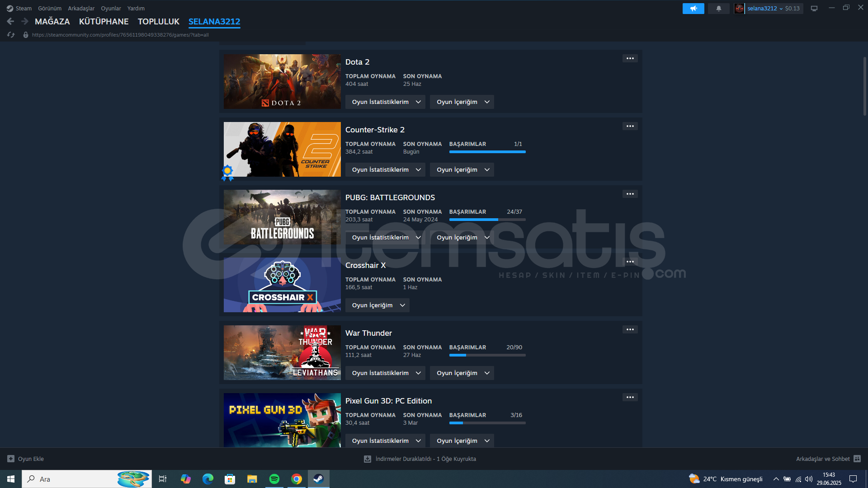Viewport: 868px width, 488px height.
Task: Go back with the left arrow
Action: click(11, 21)
